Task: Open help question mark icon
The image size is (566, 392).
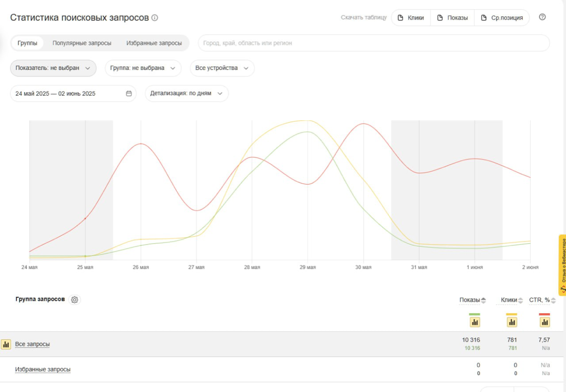Action: (542, 17)
